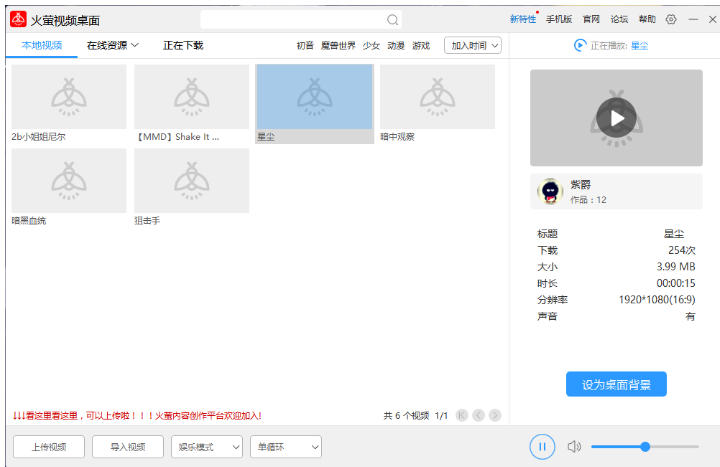Open the 帮助 menu item
Viewport: 720px width, 467px height.
(x=647, y=19)
